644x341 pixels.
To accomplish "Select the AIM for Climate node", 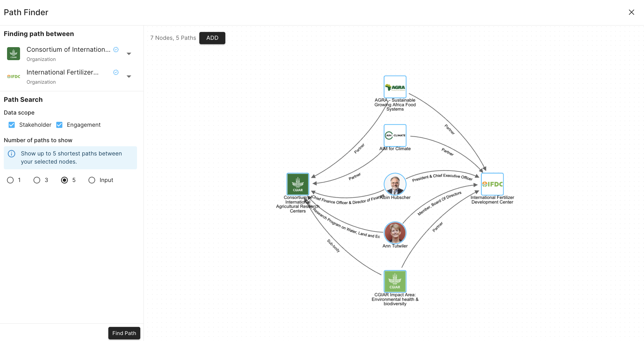I will pos(395,135).
